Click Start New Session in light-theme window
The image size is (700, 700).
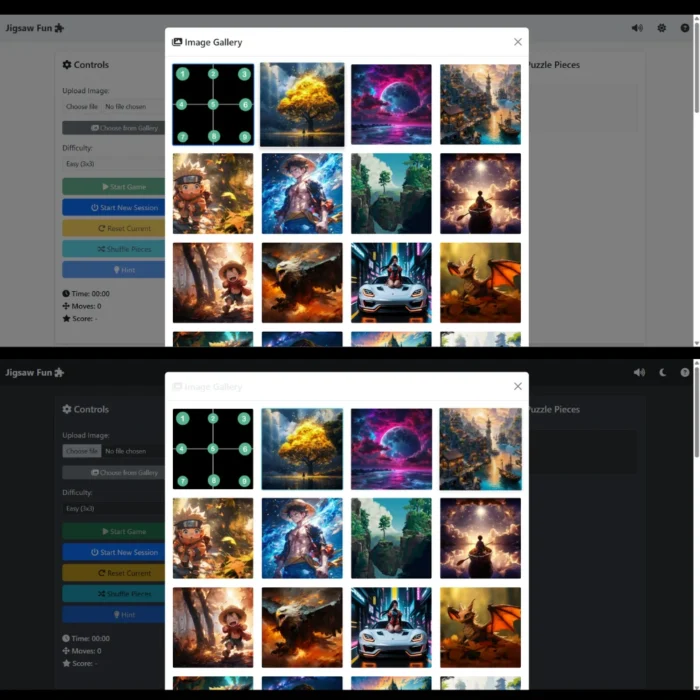click(113, 208)
